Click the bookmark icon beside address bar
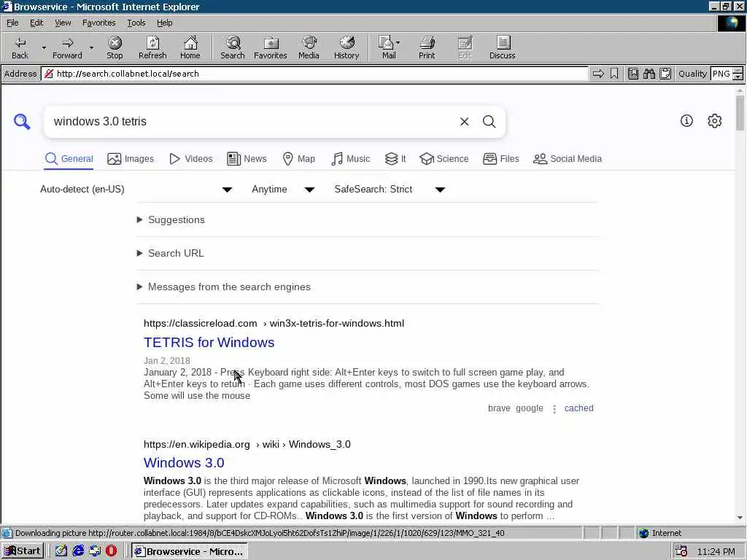The height and width of the screenshot is (560, 747). pos(614,74)
